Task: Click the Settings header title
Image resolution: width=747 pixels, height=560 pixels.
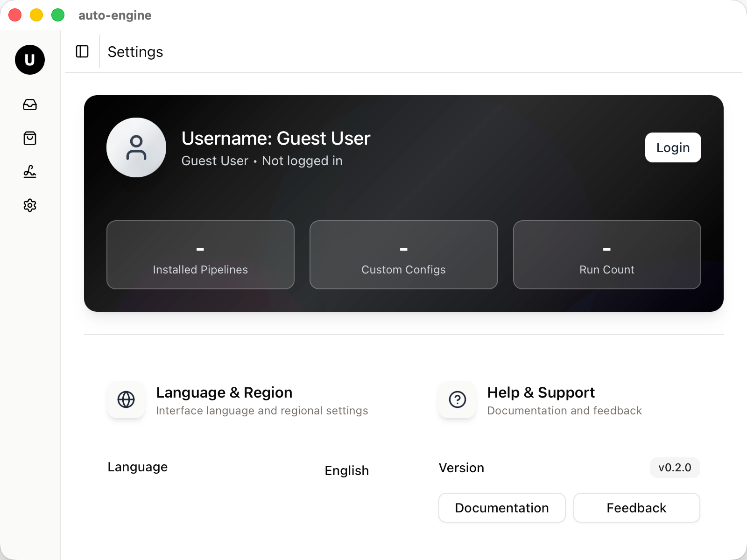Action: [135, 52]
